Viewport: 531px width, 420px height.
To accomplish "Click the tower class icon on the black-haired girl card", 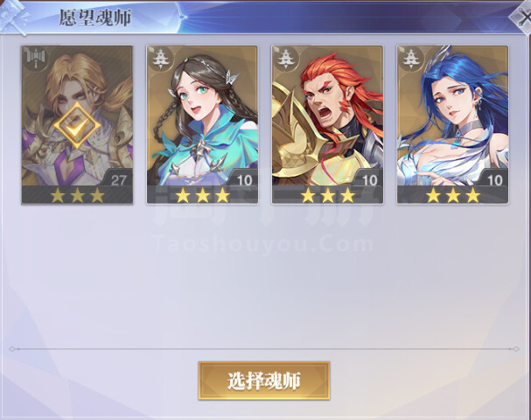I will 161,59.
